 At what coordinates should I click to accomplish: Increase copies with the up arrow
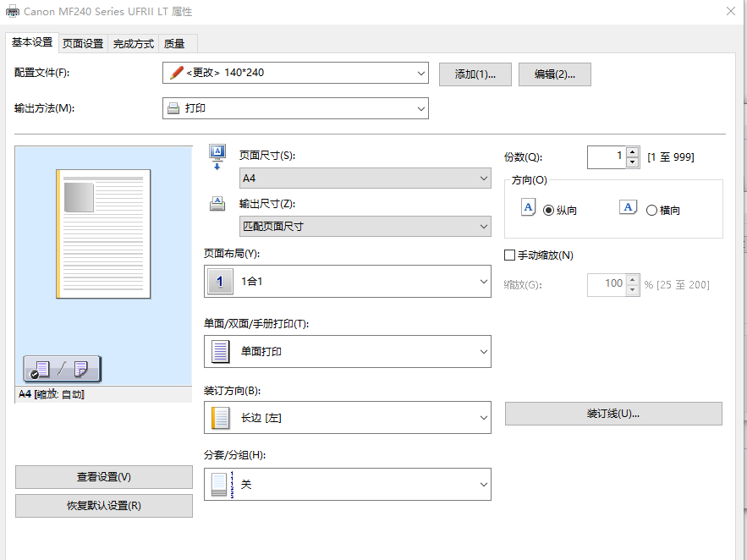[x=632, y=152]
